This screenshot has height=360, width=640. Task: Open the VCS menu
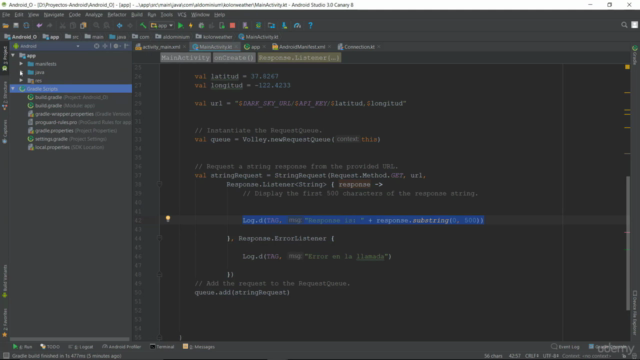click(x=182, y=15)
